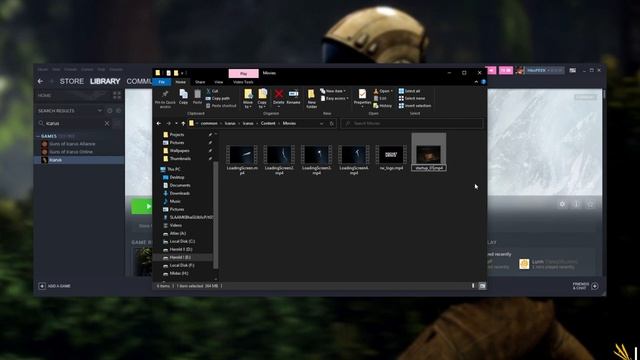Click Paste shortcut in the ribbon
The image size is (640, 360).
coord(221,106)
